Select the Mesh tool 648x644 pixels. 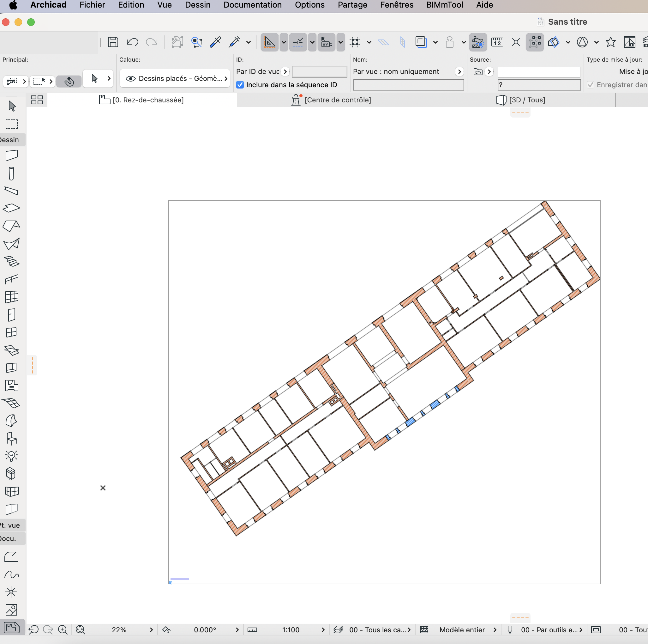tap(11, 403)
